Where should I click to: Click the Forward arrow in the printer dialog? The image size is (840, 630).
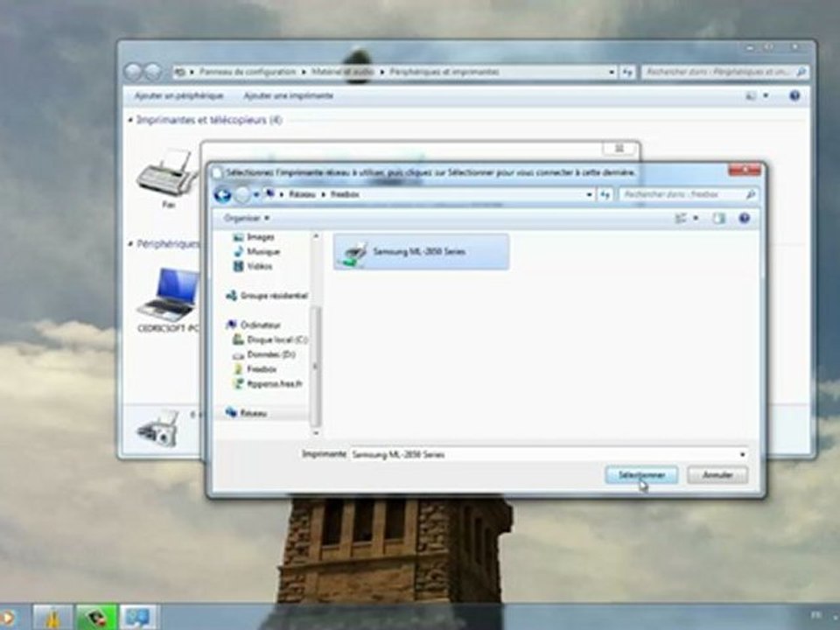pos(242,195)
